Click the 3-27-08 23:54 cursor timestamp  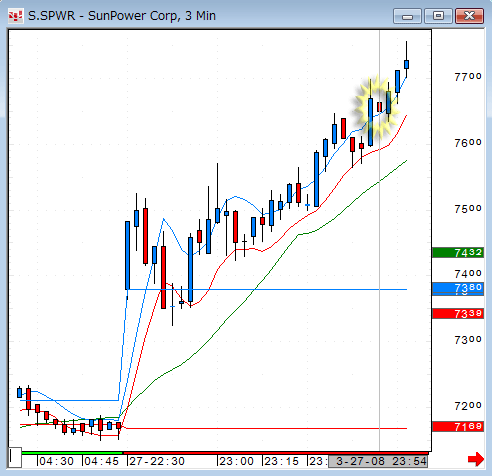click(x=379, y=461)
